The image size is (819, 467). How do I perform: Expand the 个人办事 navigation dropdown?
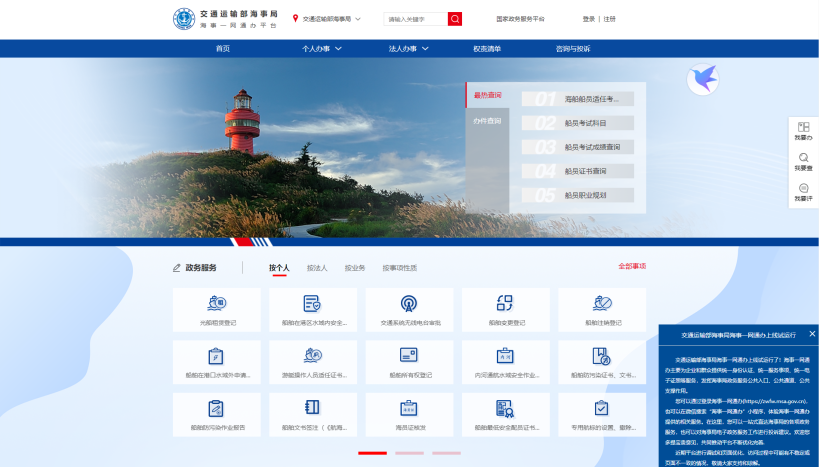coord(322,48)
